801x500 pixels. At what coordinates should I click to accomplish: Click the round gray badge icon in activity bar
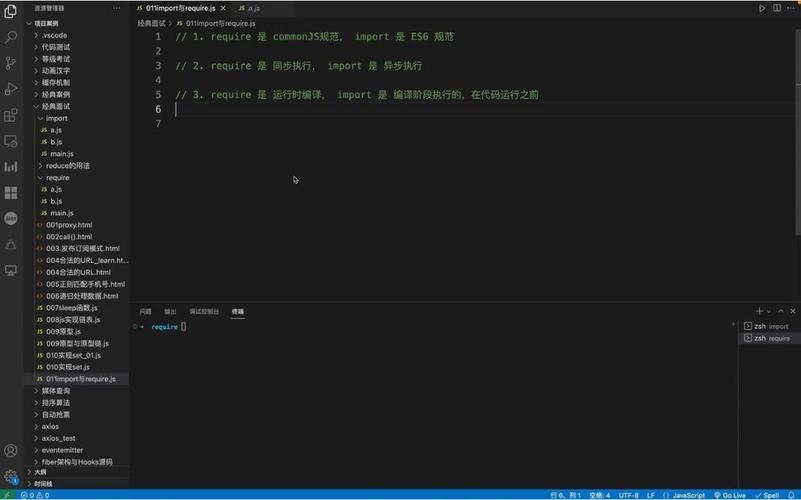coord(10,219)
